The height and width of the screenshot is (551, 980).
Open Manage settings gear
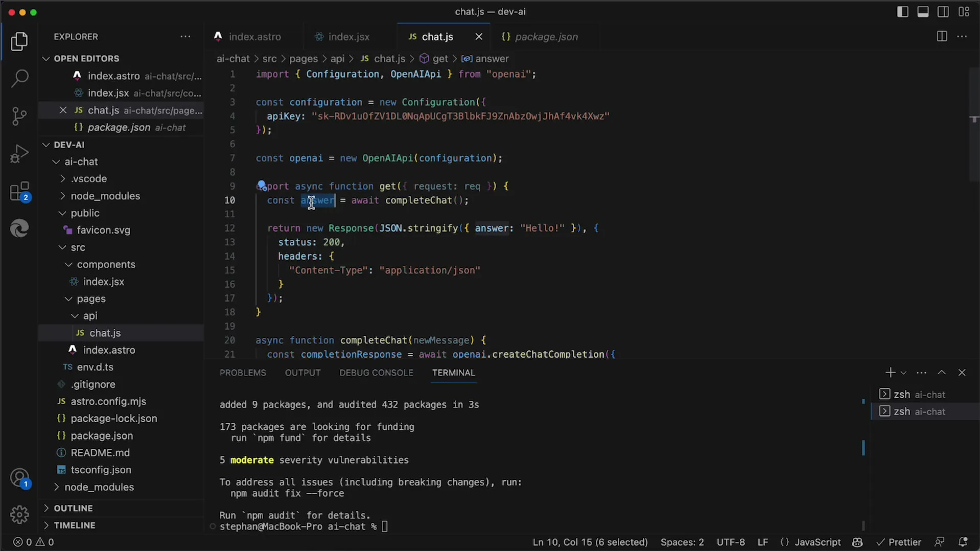[19, 515]
